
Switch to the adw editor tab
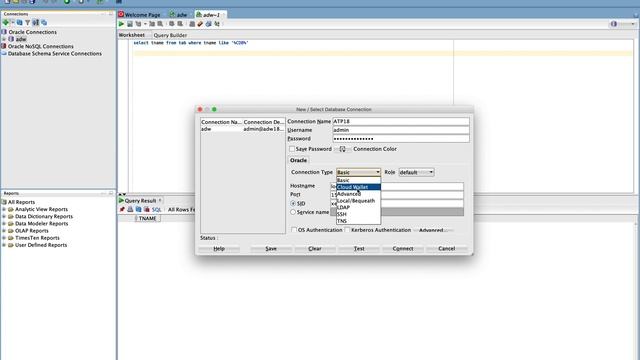click(180, 15)
